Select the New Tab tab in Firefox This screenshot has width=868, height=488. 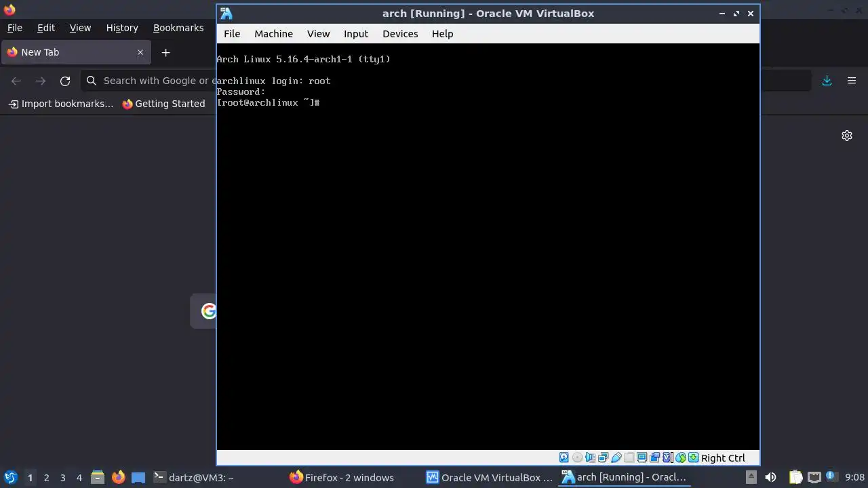(x=75, y=52)
